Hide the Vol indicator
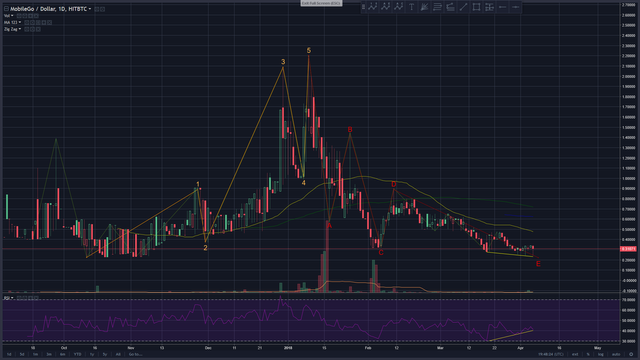The width and height of the screenshot is (640, 360). pos(19,16)
